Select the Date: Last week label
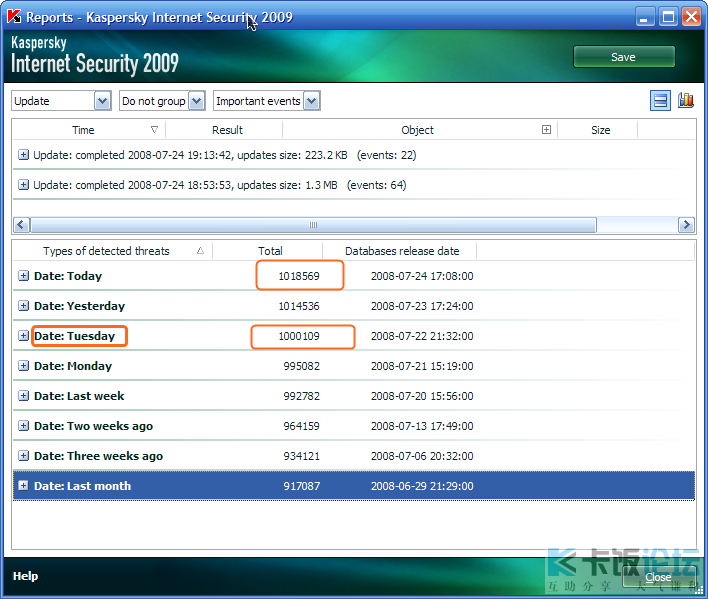The height and width of the screenshot is (599, 708). click(79, 396)
